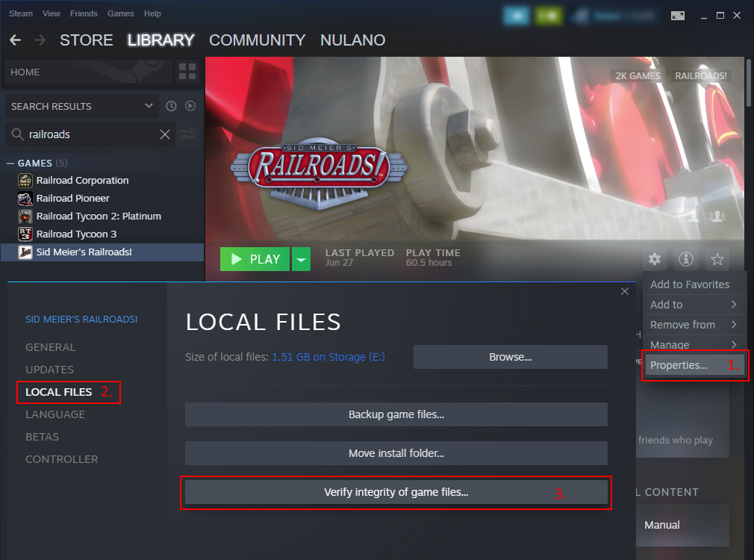The height and width of the screenshot is (560, 754).
Task: Click the RAILROADS! tag
Action: click(701, 75)
